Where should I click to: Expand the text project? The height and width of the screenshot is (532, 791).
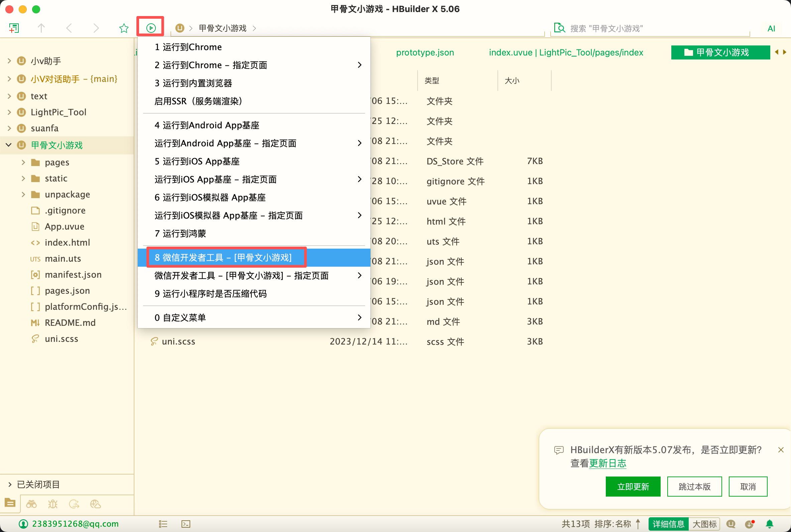(x=9, y=96)
